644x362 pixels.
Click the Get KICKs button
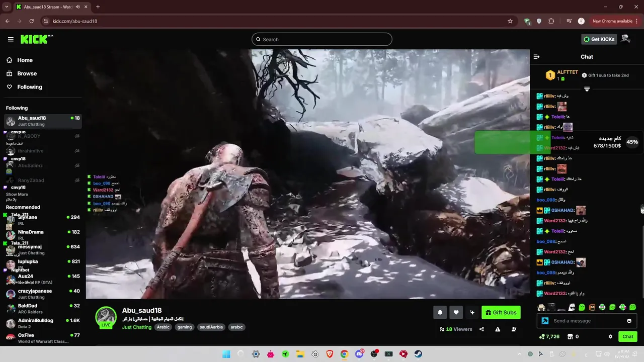point(599,39)
